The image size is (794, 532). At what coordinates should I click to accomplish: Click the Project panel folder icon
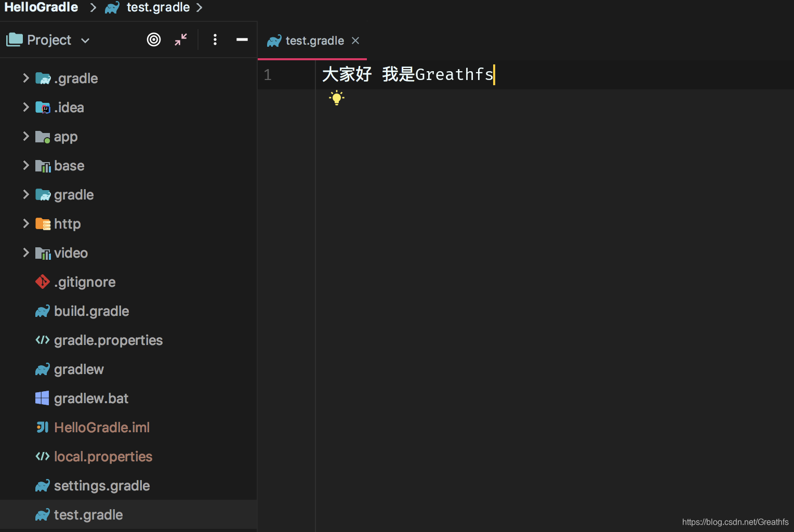click(x=15, y=39)
